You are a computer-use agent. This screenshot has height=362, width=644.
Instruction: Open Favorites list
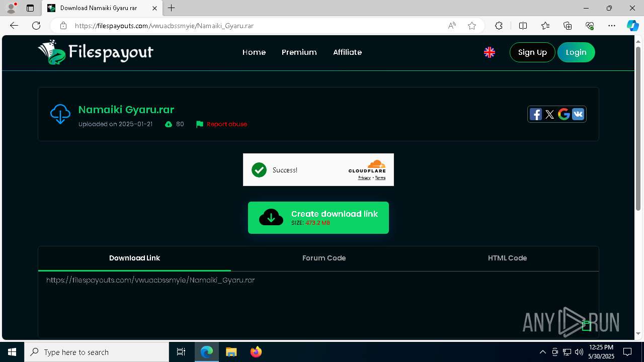point(545,26)
